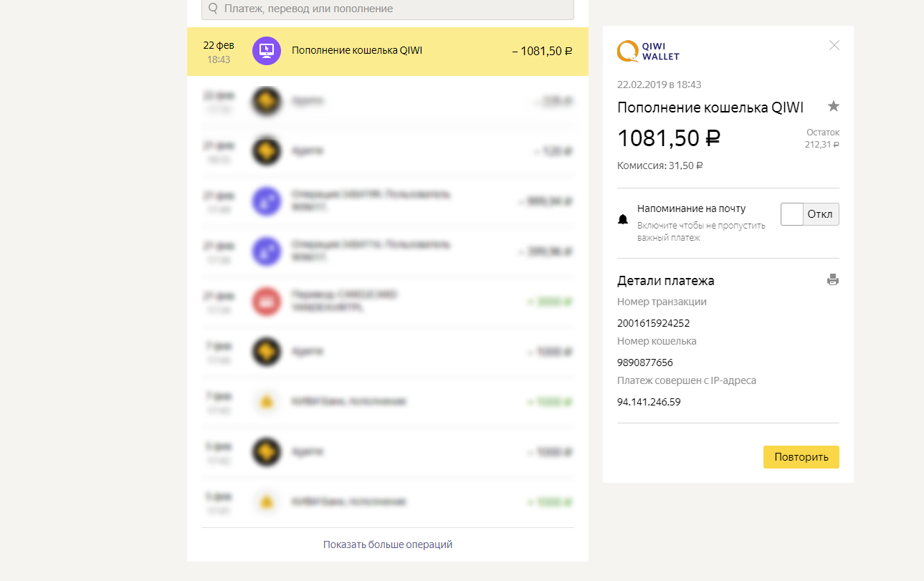Click the 22 фев 18:43 date label
Image resolution: width=924 pixels, height=581 pixels.
tap(219, 52)
